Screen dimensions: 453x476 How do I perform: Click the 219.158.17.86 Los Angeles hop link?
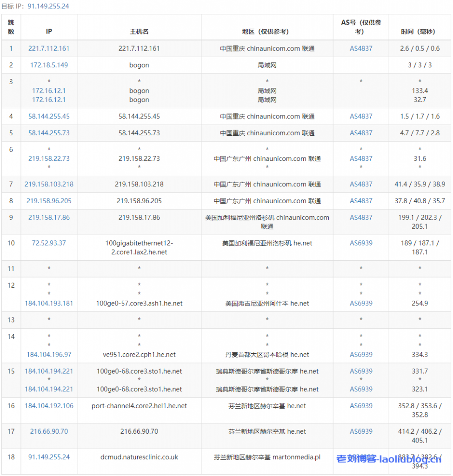[49, 218]
